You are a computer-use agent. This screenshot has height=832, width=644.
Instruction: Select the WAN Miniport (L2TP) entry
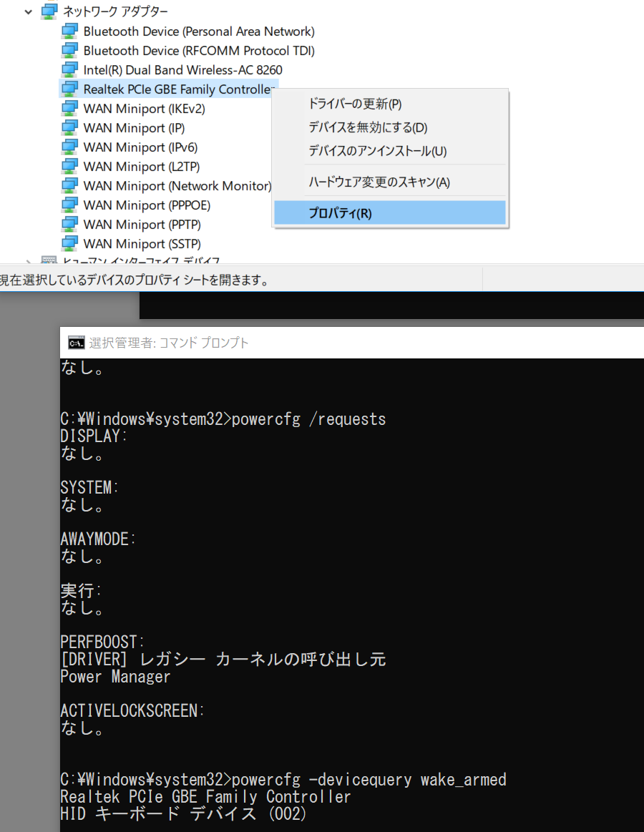coord(142,167)
